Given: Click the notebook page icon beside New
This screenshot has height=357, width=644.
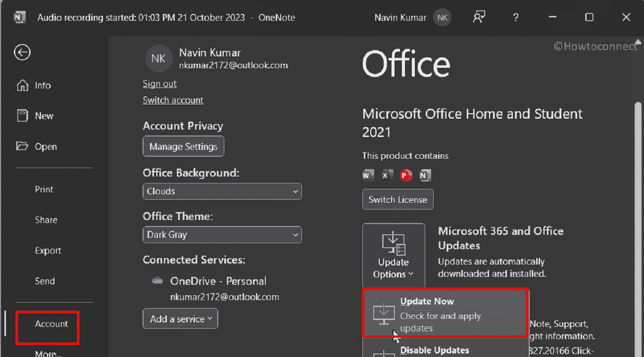Looking at the screenshot, I should [x=23, y=116].
